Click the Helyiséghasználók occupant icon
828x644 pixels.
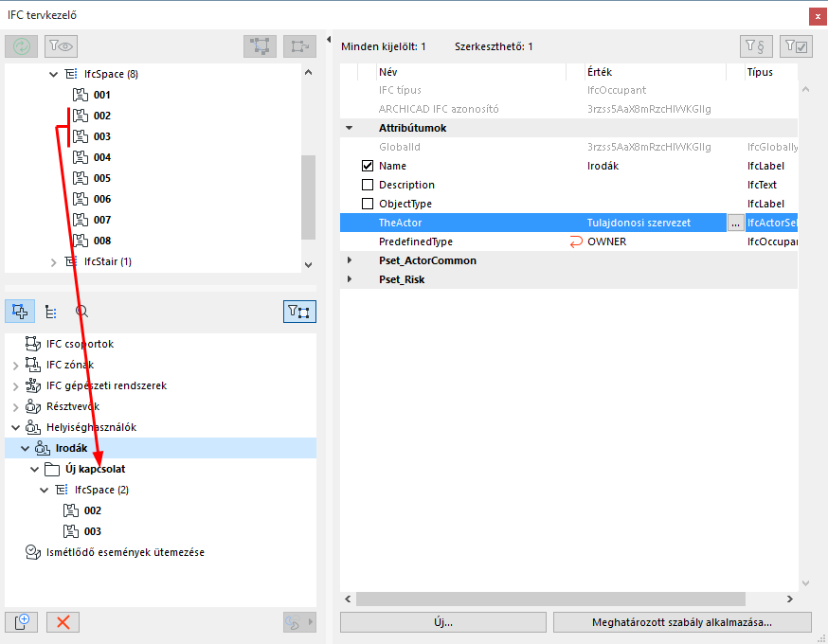pos(33,427)
